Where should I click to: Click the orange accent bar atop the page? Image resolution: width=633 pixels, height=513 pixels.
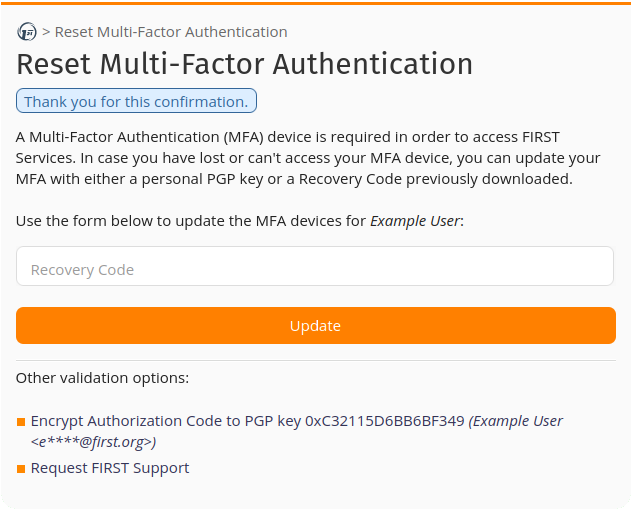point(316,4)
